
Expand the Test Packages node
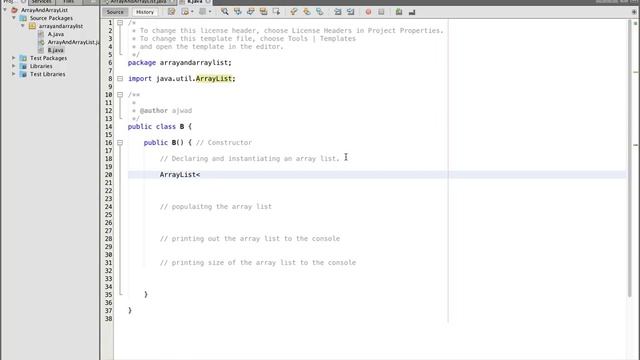click(x=14, y=58)
